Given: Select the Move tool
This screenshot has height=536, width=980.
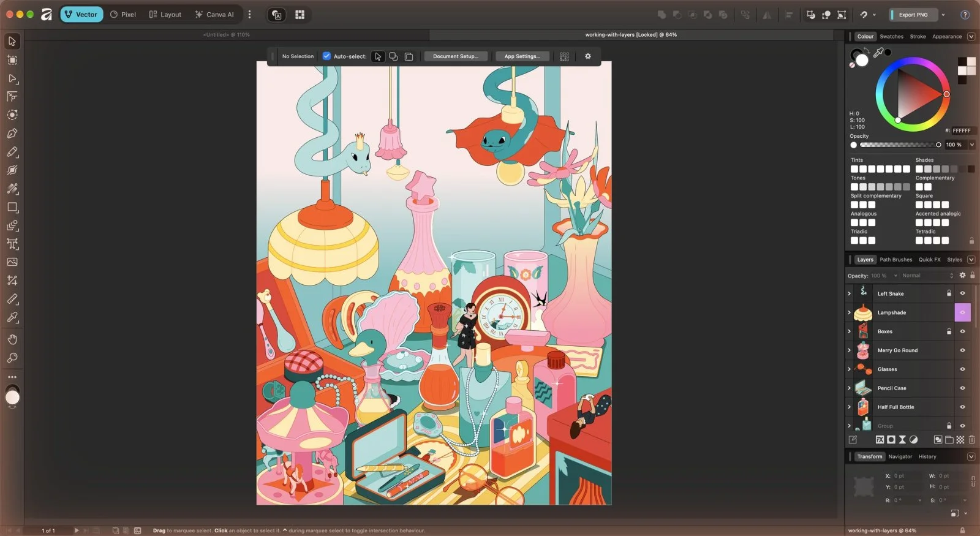Looking at the screenshot, I should click(12, 41).
